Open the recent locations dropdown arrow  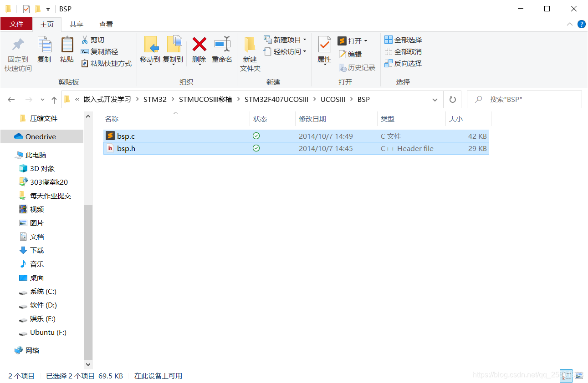(x=43, y=100)
